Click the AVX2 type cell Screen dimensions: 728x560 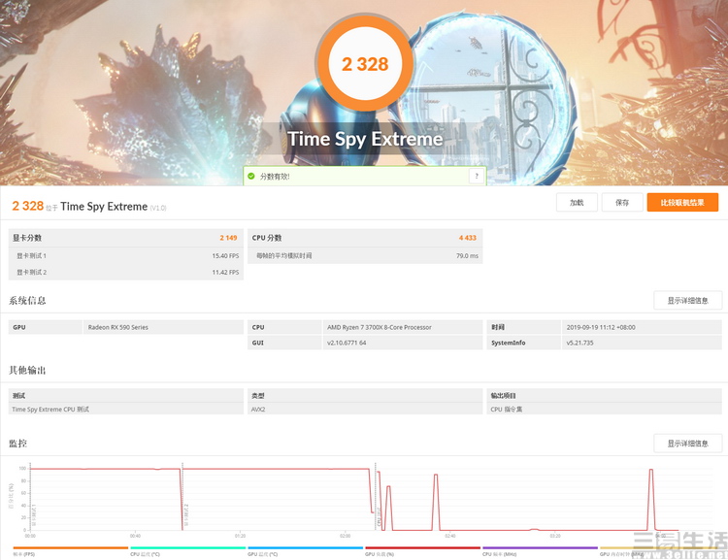pyautogui.click(x=365, y=410)
